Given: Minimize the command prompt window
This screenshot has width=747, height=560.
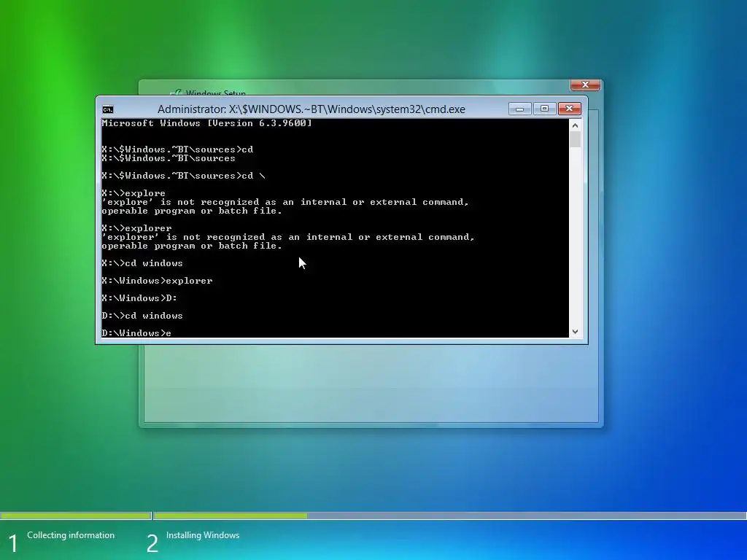Looking at the screenshot, I should pos(519,109).
